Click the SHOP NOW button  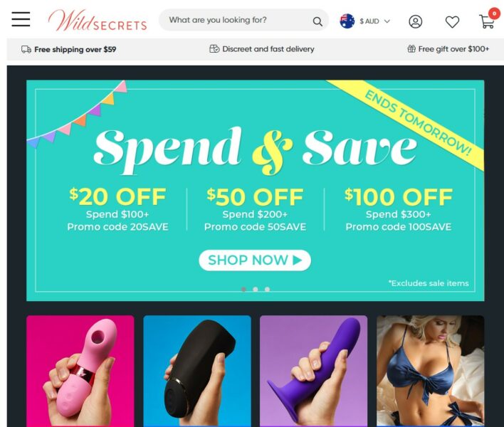point(255,260)
